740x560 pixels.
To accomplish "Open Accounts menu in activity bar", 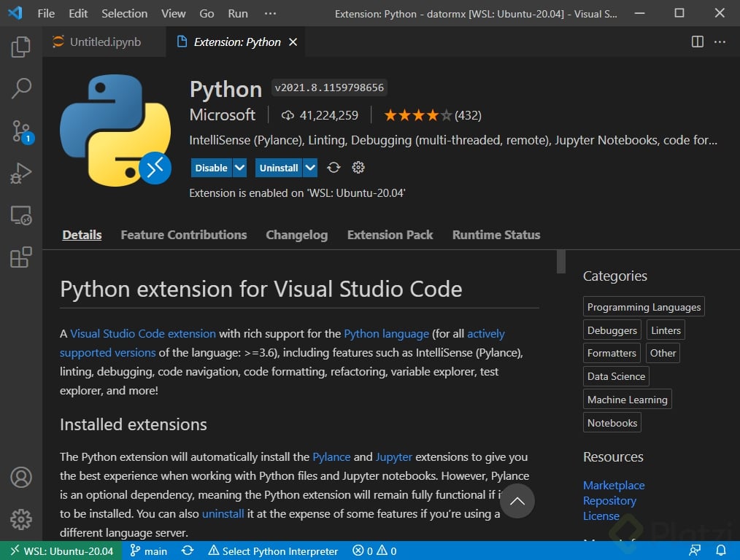I will [20, 477].
